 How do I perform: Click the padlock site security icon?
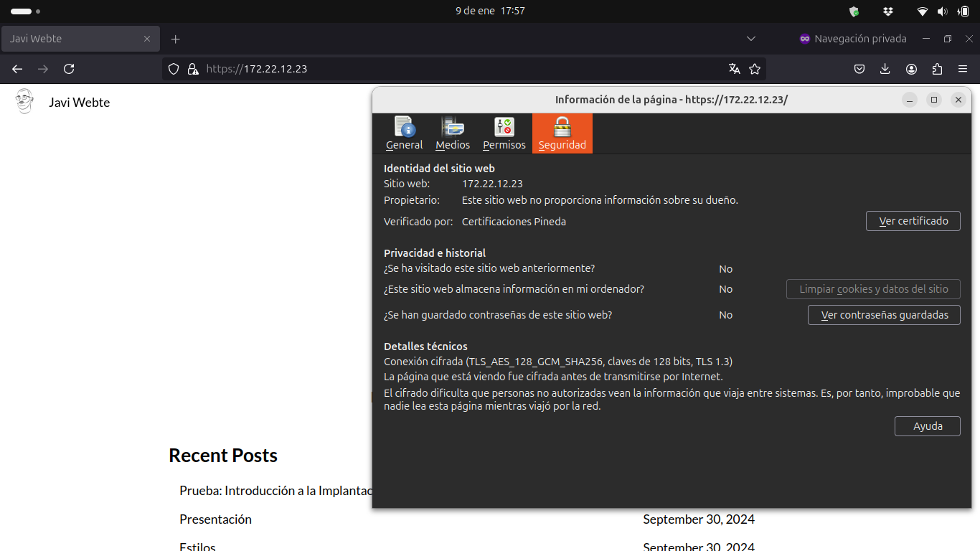192,69
